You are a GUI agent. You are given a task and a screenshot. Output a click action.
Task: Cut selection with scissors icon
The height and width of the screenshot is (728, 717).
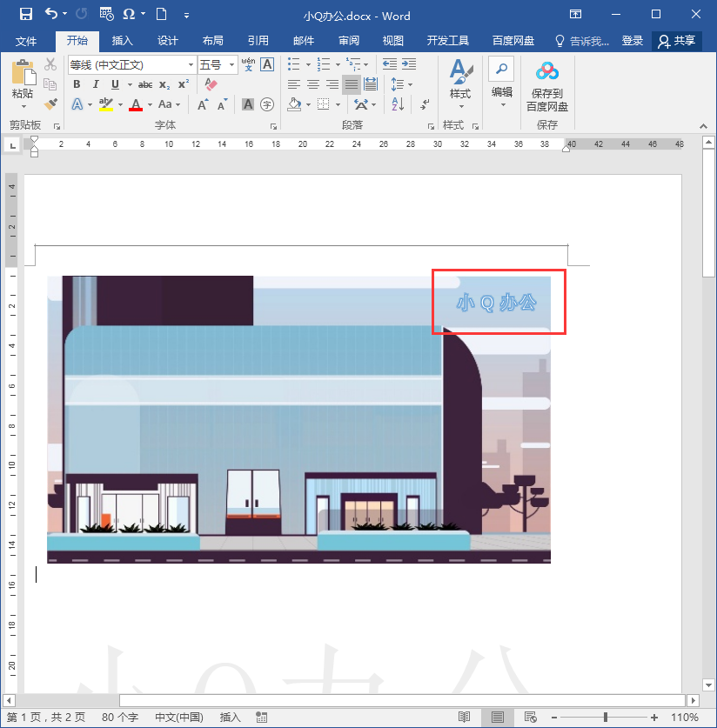point(50,64)
